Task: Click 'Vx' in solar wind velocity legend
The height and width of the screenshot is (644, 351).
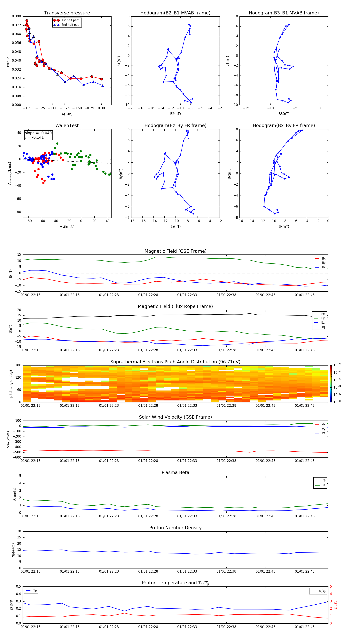Action: pos(320,424)
